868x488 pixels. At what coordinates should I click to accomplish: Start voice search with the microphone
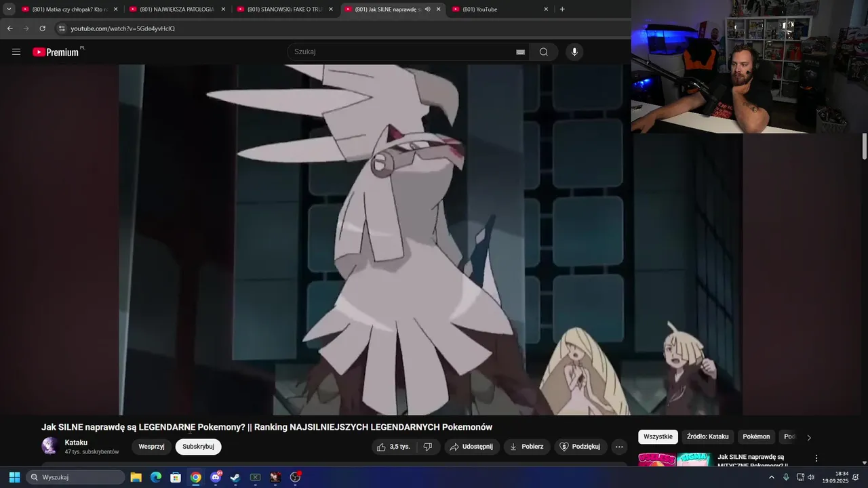tap(574, 52)
